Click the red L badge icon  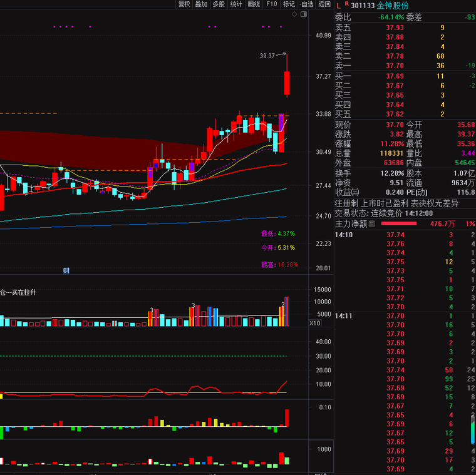click(x=339, y=6)
